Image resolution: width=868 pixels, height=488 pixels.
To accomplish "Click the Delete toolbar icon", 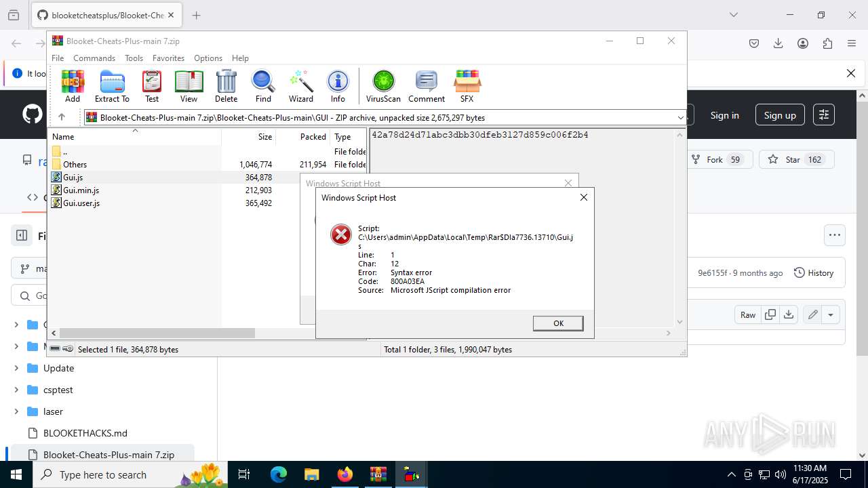I will 226,86.
